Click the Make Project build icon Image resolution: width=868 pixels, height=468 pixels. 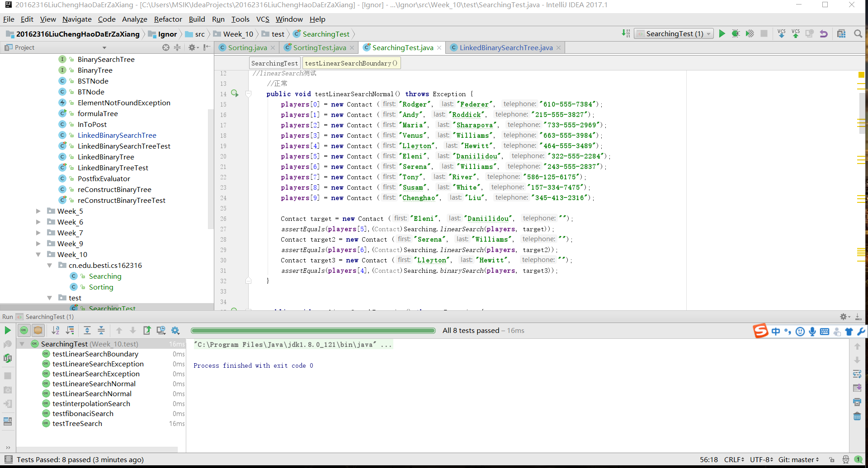626,33
